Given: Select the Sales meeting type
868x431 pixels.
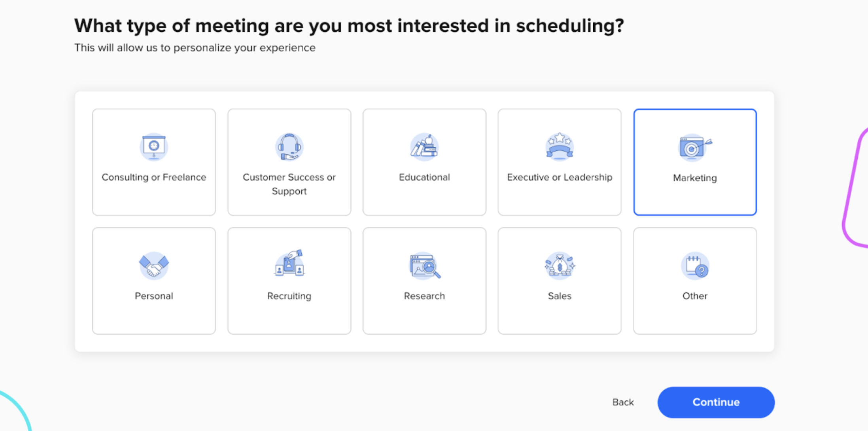Looking at the screenshot, I should tap(559, 281).
